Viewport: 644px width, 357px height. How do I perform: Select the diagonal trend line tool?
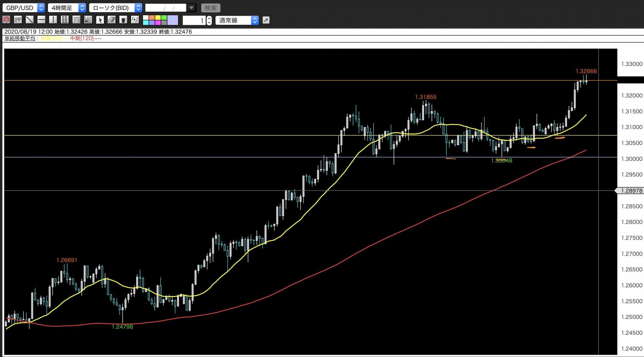(x=30, y=20)
